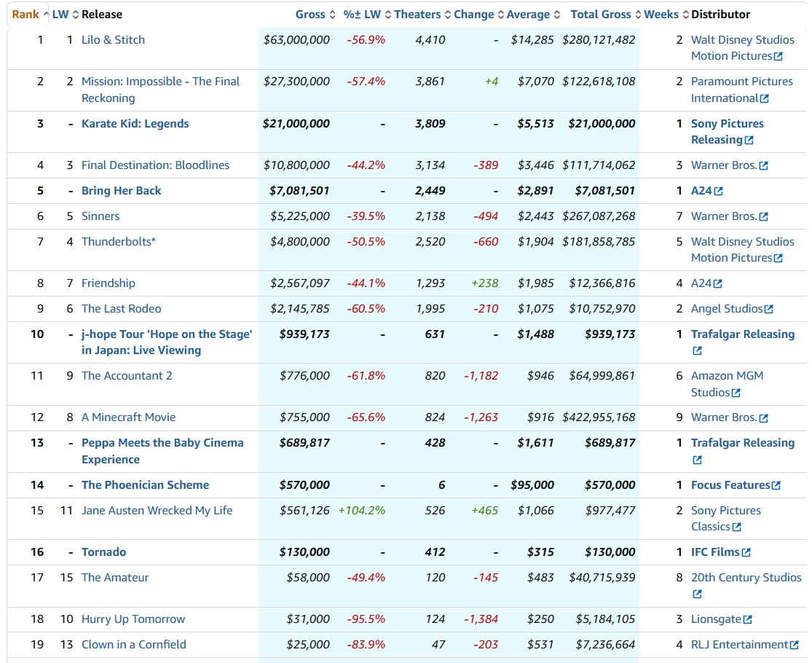Open A Minecraft Movie release link

pos(128,417)
